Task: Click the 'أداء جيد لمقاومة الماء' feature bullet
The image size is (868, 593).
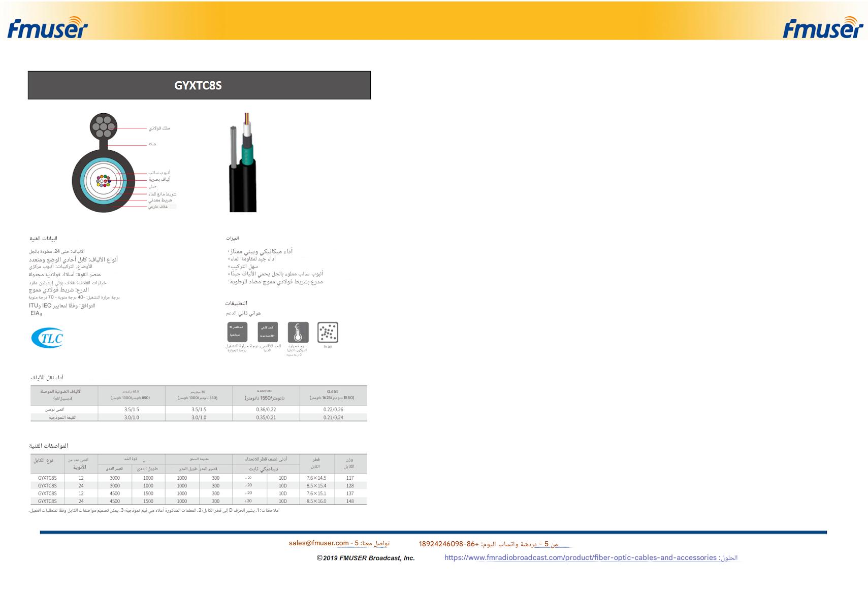Action: click(x=252, y=259)
